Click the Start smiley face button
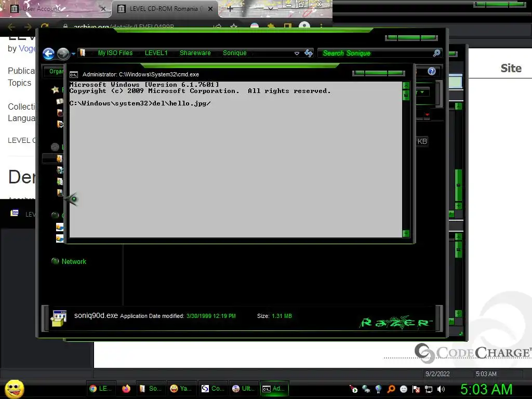The image size is (532, 399). click(15, 390)
